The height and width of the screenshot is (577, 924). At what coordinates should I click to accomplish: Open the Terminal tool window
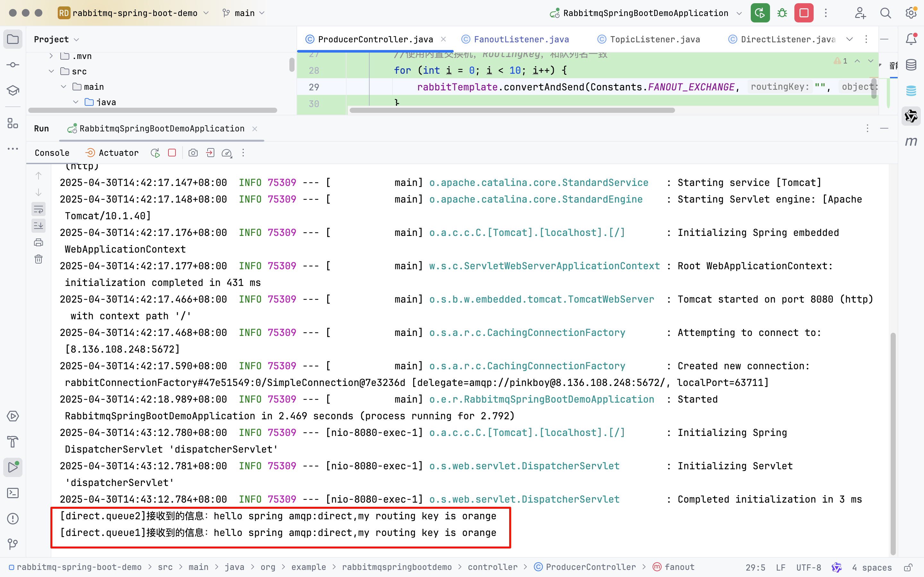point(13,493)
